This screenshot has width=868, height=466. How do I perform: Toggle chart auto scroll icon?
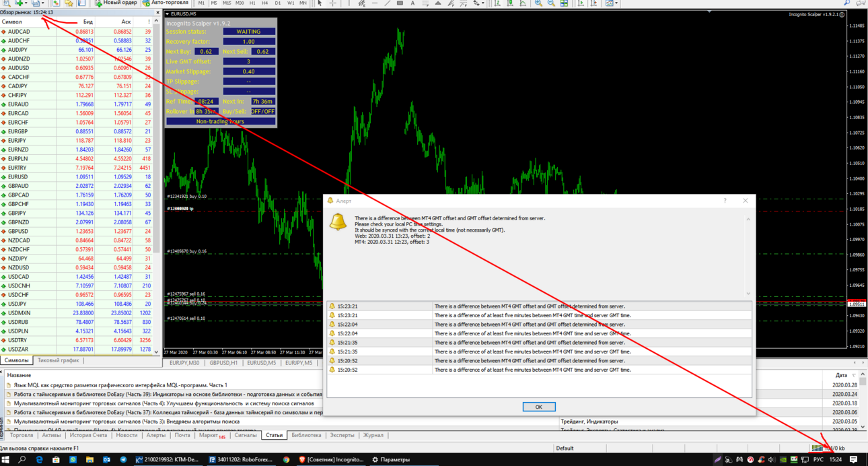pyautogui.click(x=581, y=3)
